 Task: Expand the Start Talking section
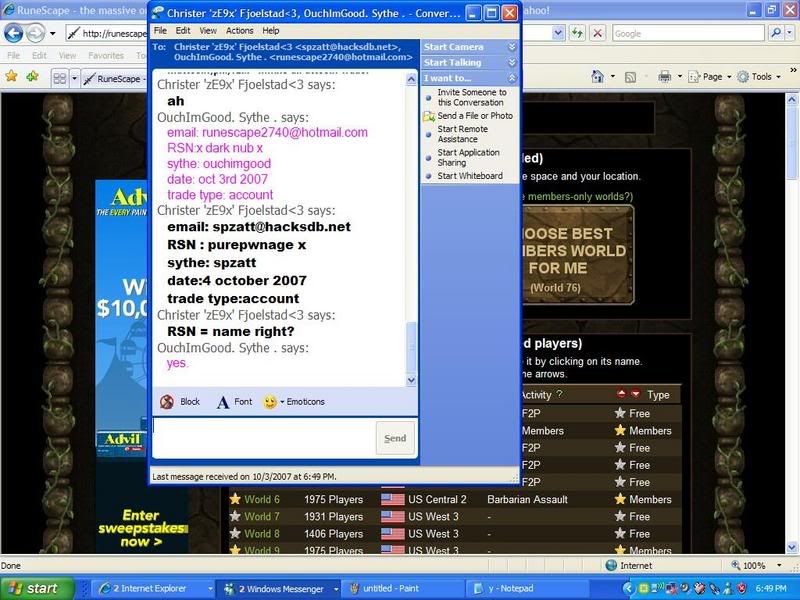tap(470, 63)
